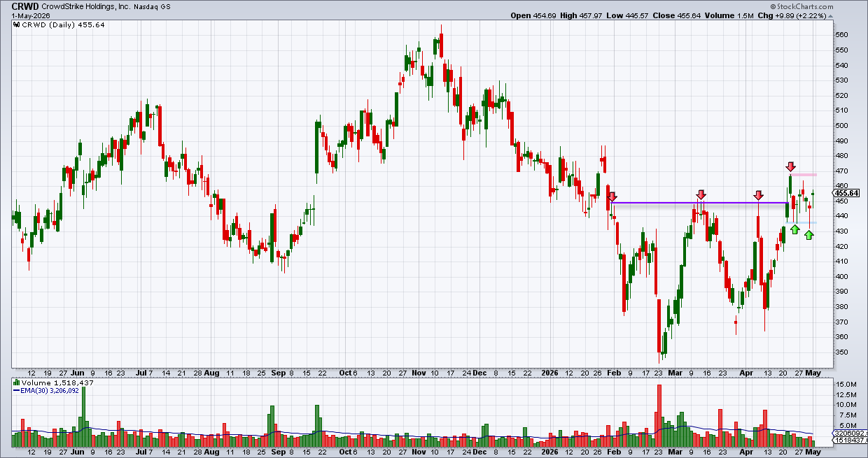Click the CRWD (Daily) 455.64 legend text
868x458 pixels.
(62, 24)
